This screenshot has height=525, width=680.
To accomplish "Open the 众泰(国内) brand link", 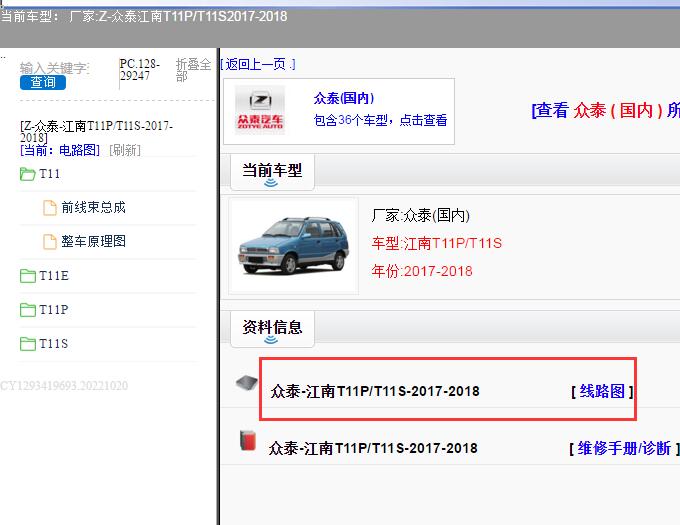I will tap(344, 98).
